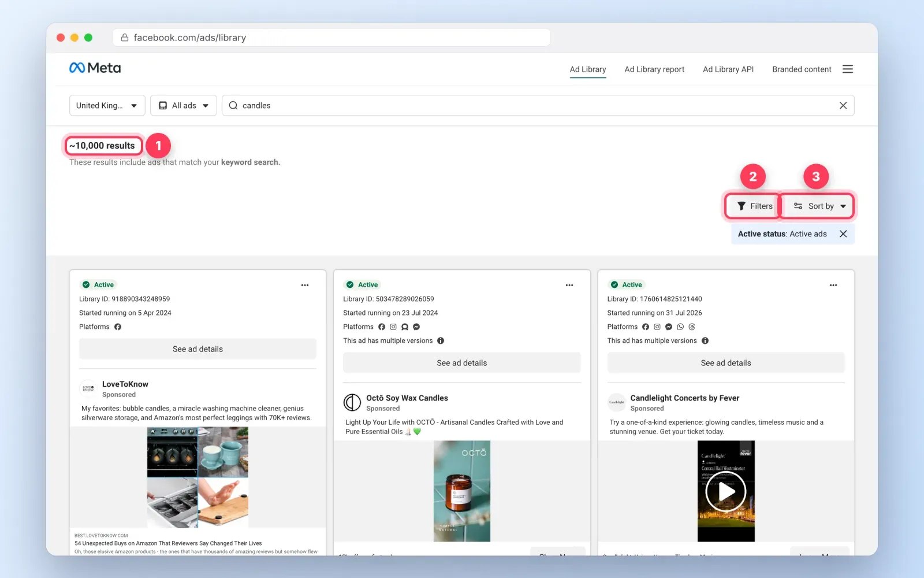Open Candlelight Concerts by Fever advertiser link
The width and height of the screenshot is (924, 578).
[x=685, y=398]
